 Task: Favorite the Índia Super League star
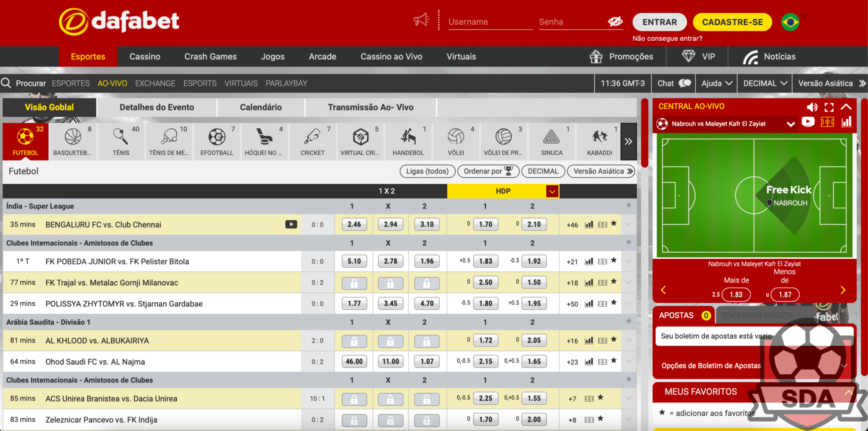tap(629, 205)
